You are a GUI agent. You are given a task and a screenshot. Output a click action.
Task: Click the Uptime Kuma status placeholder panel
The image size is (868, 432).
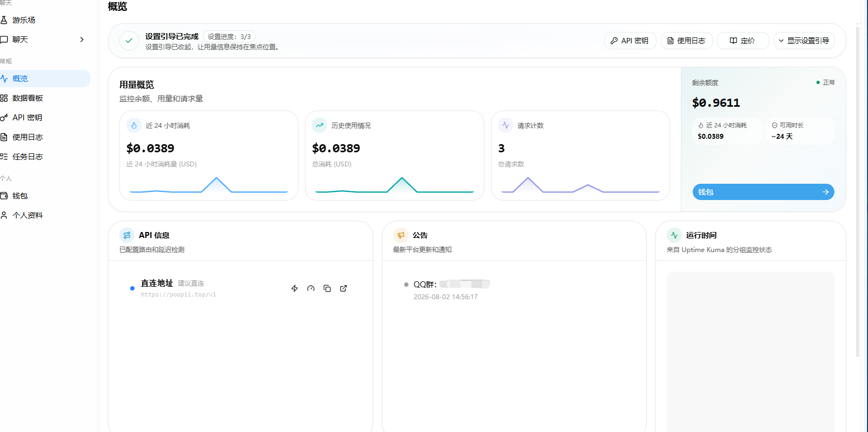[751, 351]
